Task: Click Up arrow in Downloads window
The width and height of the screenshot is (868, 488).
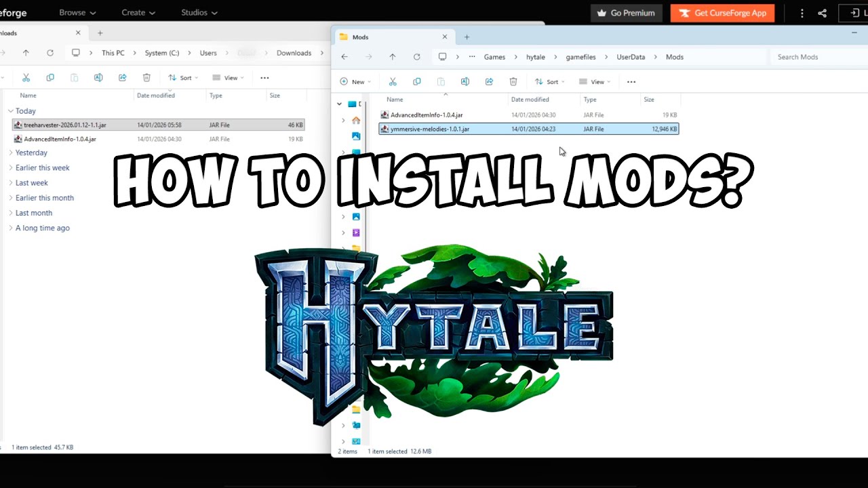Action: [x=26, y=53]
